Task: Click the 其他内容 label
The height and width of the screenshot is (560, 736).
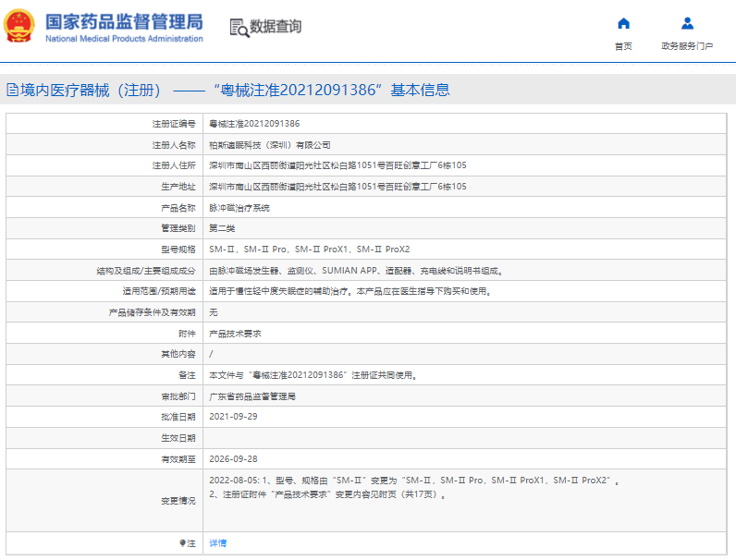Action: coord(178,354)
